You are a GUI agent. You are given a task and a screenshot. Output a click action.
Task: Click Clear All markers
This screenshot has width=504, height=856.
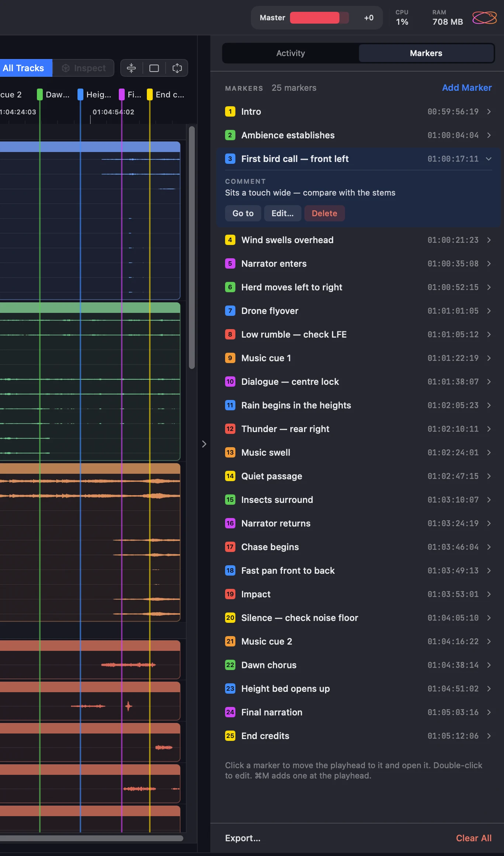click(x=474, y=838)
